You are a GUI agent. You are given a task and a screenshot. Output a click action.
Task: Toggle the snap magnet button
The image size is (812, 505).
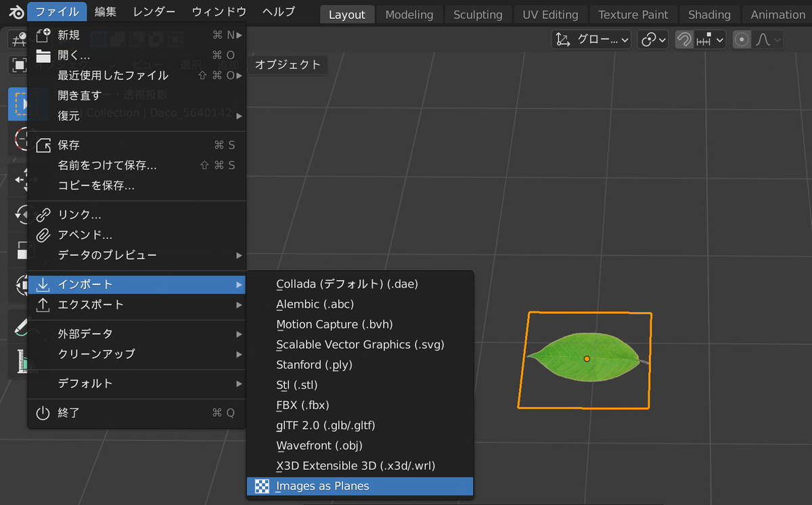pyautogui.click(x=683, y=40)
